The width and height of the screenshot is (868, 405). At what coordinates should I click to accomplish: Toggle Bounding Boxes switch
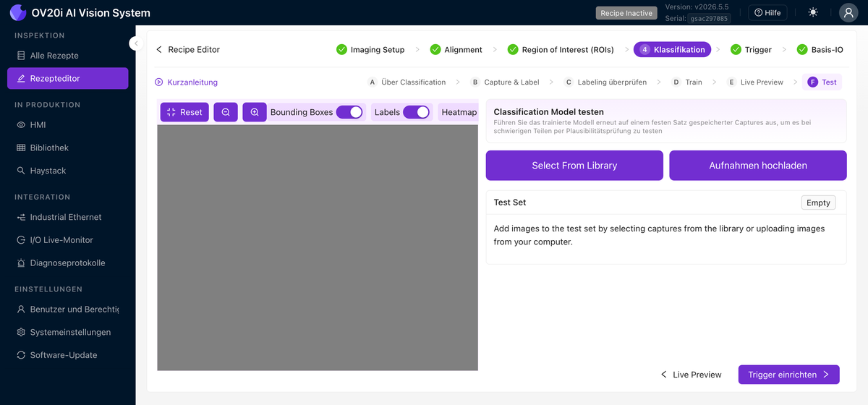point(349,112)
